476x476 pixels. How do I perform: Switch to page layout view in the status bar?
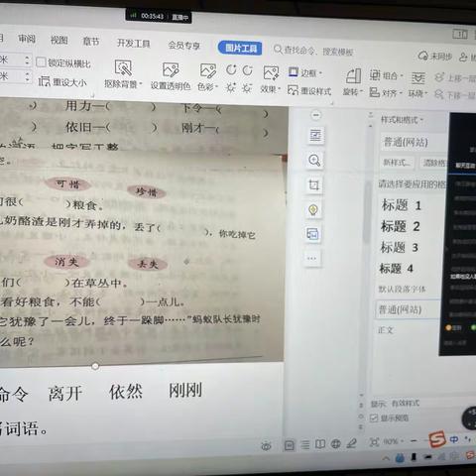(x=290, y=445)
